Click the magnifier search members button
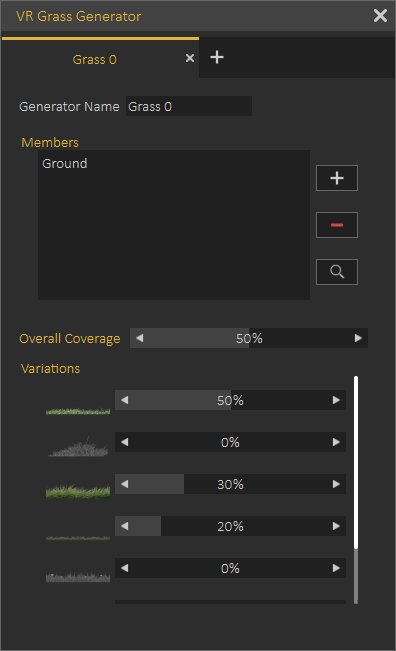The width and height of the screenshot is (396, 651). coord(337,272)
